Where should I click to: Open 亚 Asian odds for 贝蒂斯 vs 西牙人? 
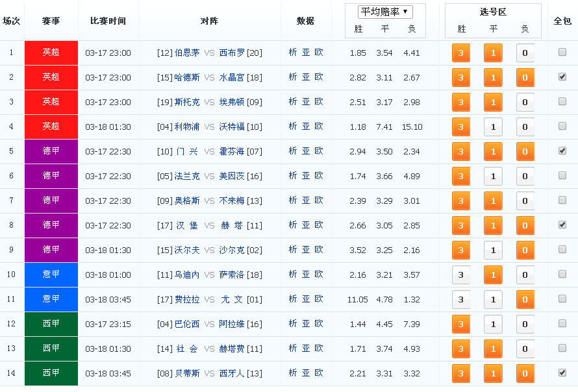click(306, 373)
